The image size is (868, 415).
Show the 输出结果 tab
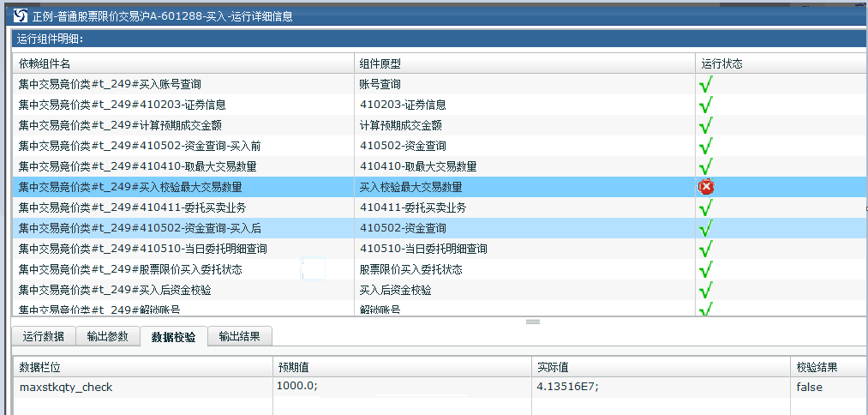pyautogui.click(x=240, y=336)
